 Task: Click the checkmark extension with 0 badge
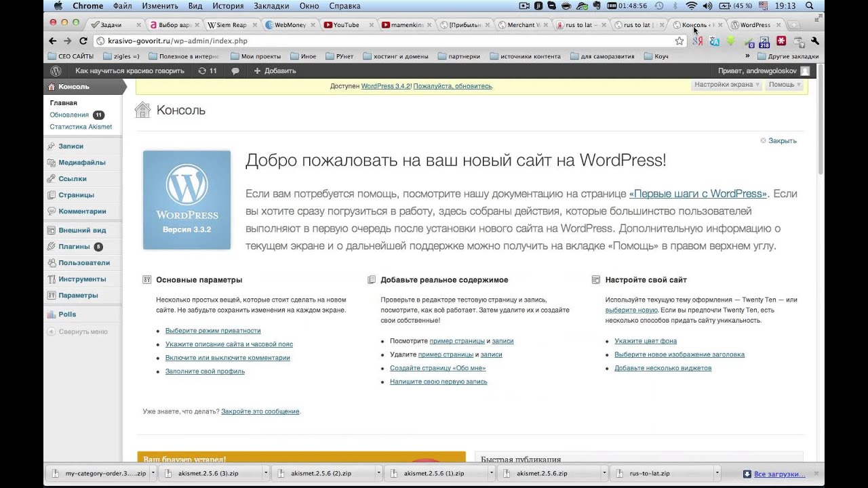pos(748,41)
